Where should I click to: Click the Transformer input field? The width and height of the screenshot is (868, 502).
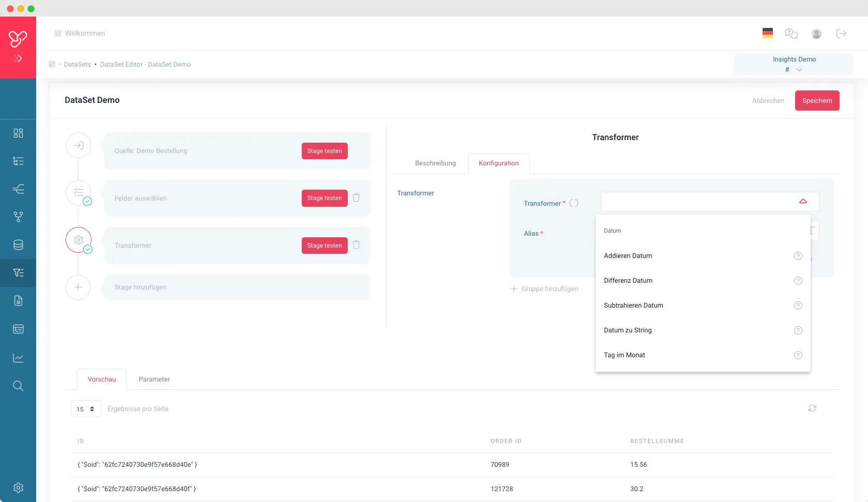(710, 202)
